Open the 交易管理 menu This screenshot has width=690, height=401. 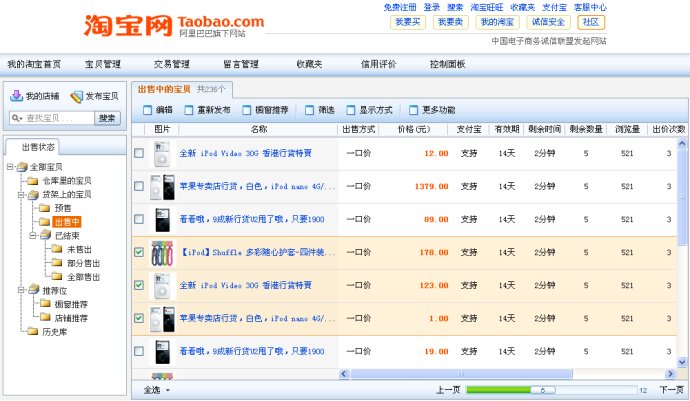(x=172, y=64)
